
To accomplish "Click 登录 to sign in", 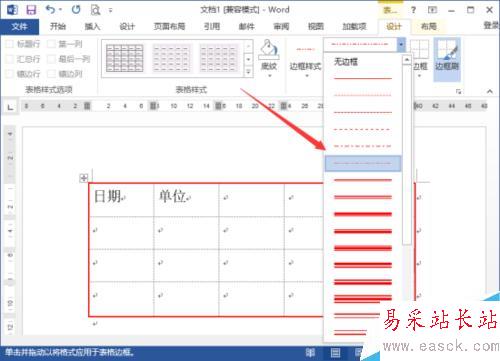I will (x=491, y=25).
